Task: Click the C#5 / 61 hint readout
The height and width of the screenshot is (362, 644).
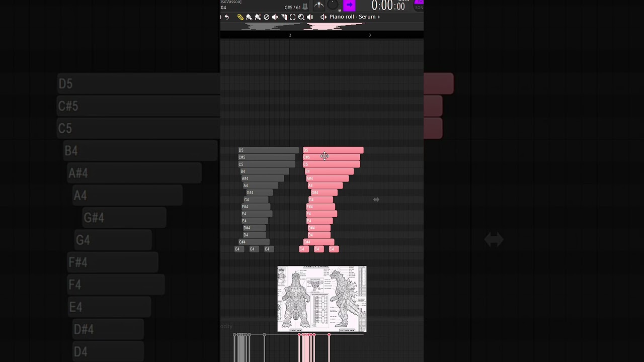Action: (292, 8)
